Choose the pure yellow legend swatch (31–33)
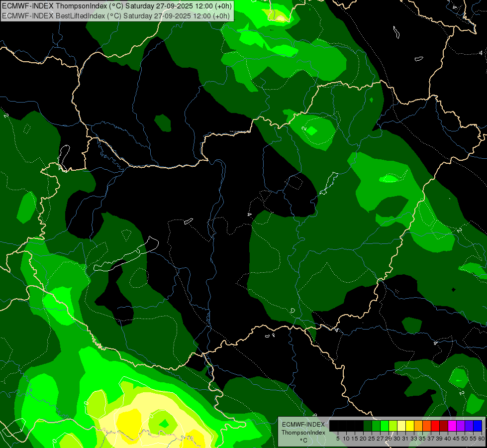This screenshot has height=448, width=487. pos(410,426)
